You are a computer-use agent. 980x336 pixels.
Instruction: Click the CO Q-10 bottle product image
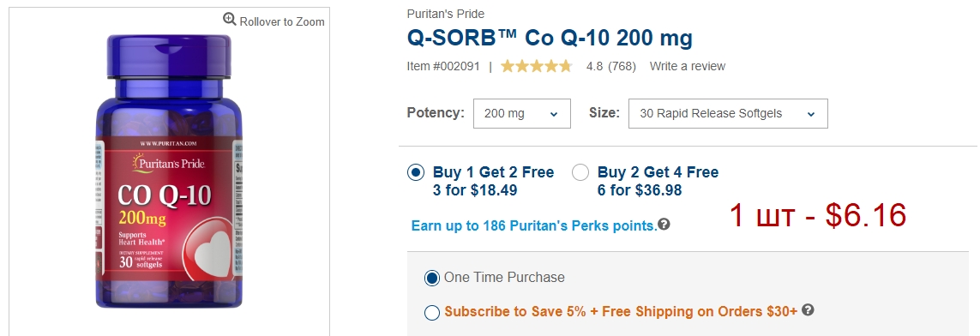169,171
